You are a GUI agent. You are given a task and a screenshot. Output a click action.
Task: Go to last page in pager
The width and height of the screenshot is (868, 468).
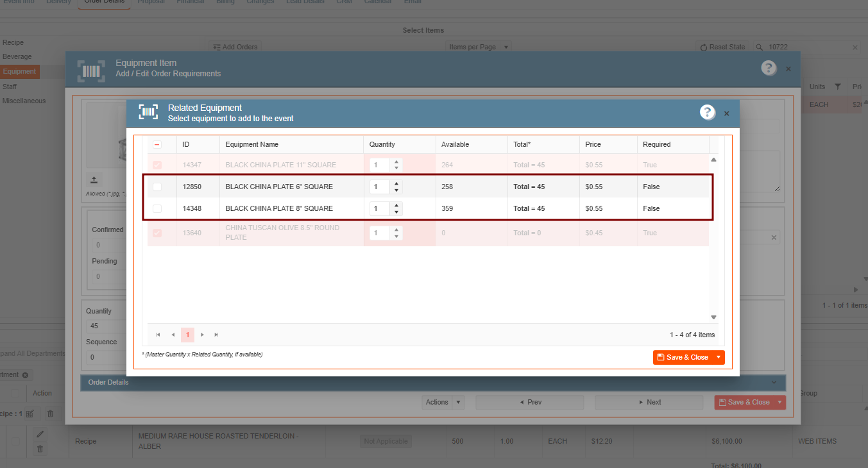click(216, 335)
